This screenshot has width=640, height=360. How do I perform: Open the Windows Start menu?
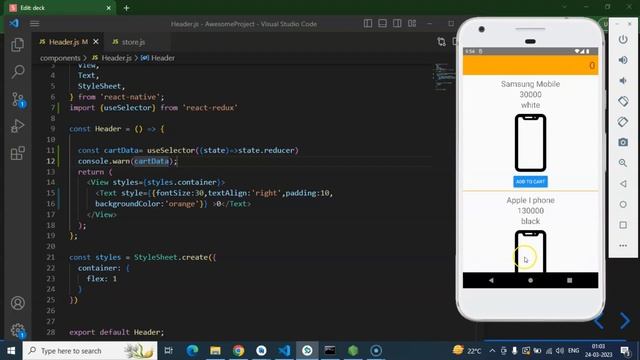[x=11, y=351]
